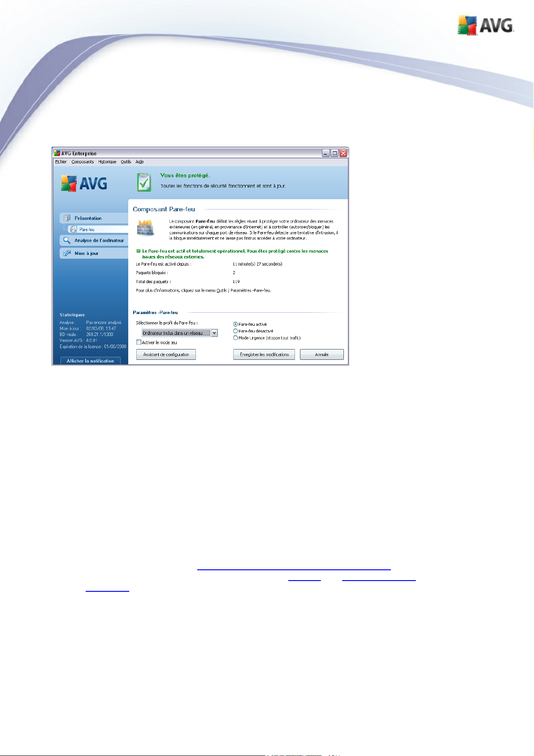Screen dimensions: 534x756
Task: Open the Historique menu
Action: pos(107,162)
